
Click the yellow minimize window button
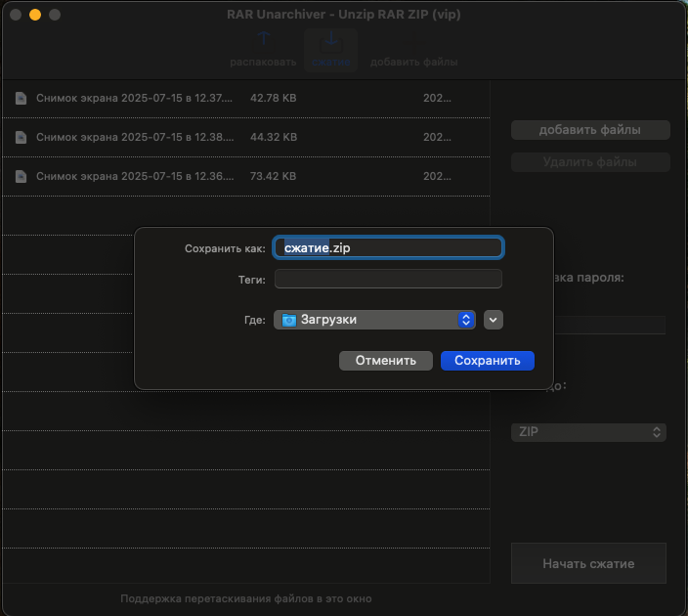(35, 16)
